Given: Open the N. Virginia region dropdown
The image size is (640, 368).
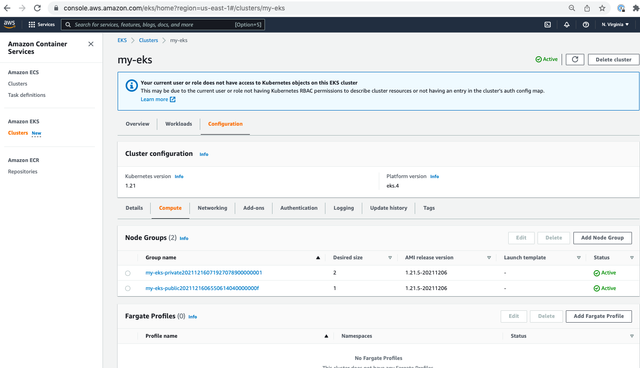Looking at the screenshot, I should coord(615,24).
